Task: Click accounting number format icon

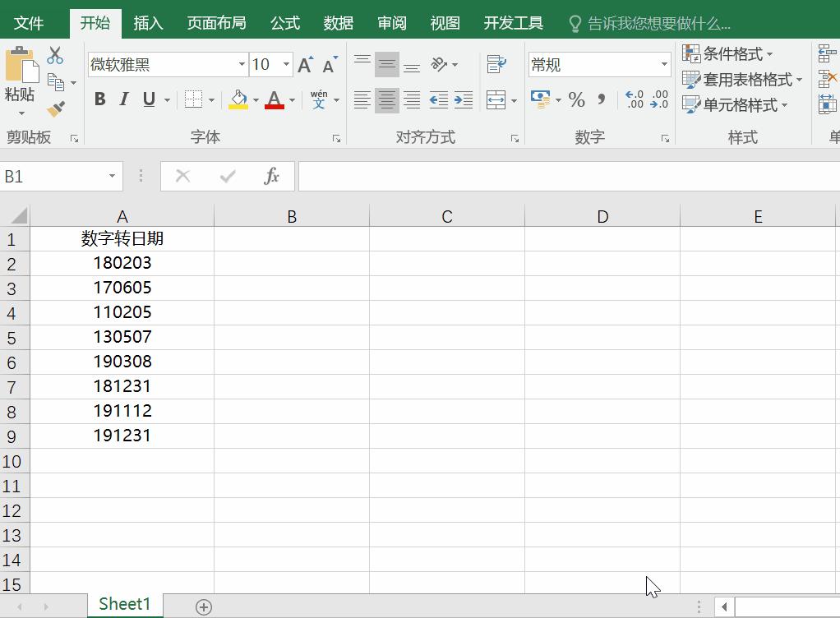Action: pyautogui.click(x=541, y=99)
